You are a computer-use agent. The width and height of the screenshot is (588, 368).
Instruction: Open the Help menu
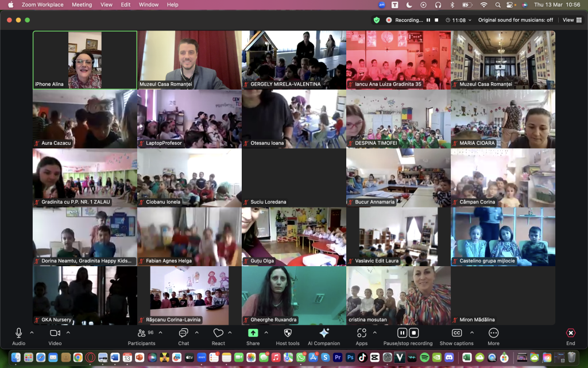(x=172, y=5)
